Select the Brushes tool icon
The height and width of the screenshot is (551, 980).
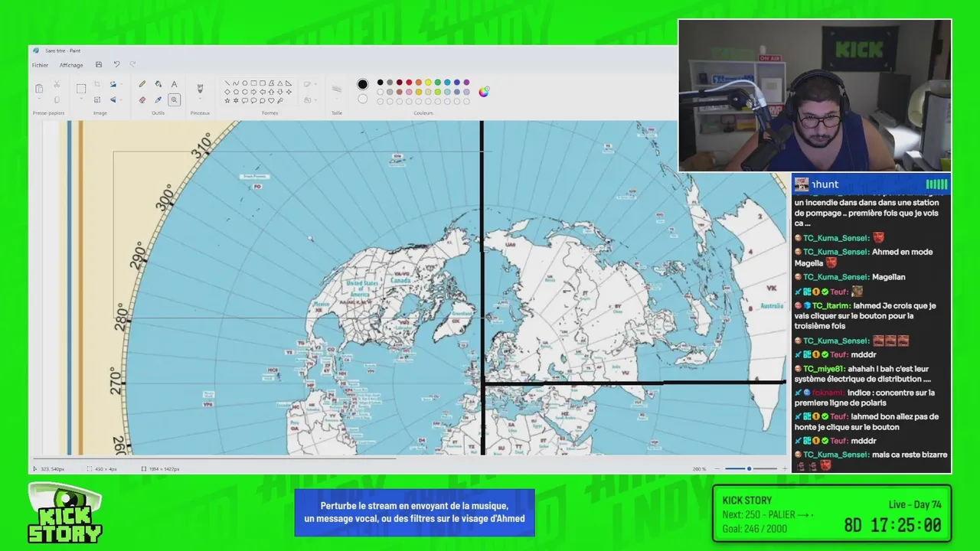[200, 89]
